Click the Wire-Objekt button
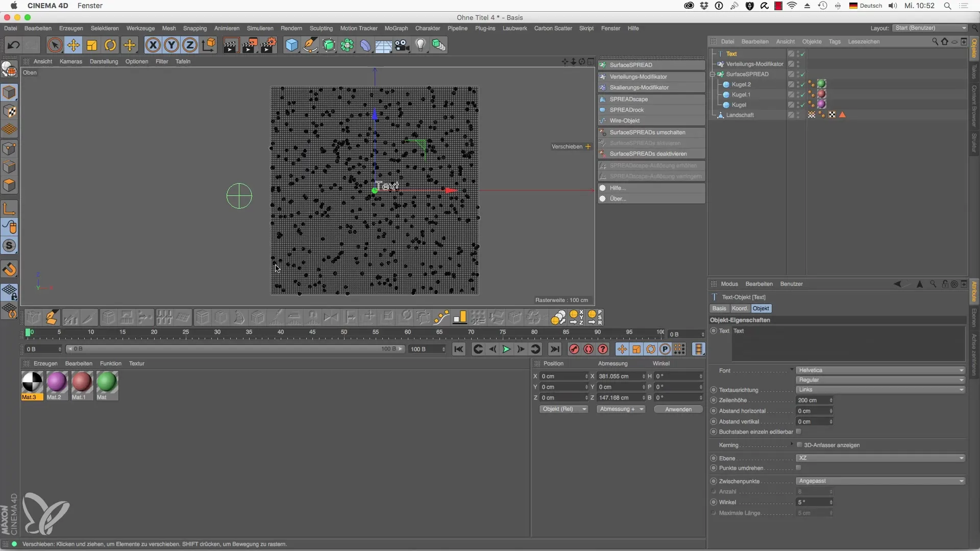Viewport: 980px width, 551px height. tap(651, 121)
